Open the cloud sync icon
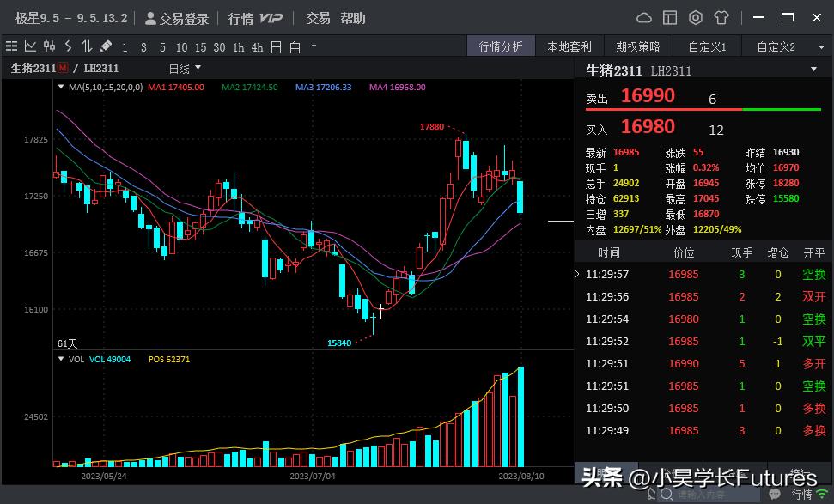Viewport: 834px width, 504px height. (x=643, y=18)
